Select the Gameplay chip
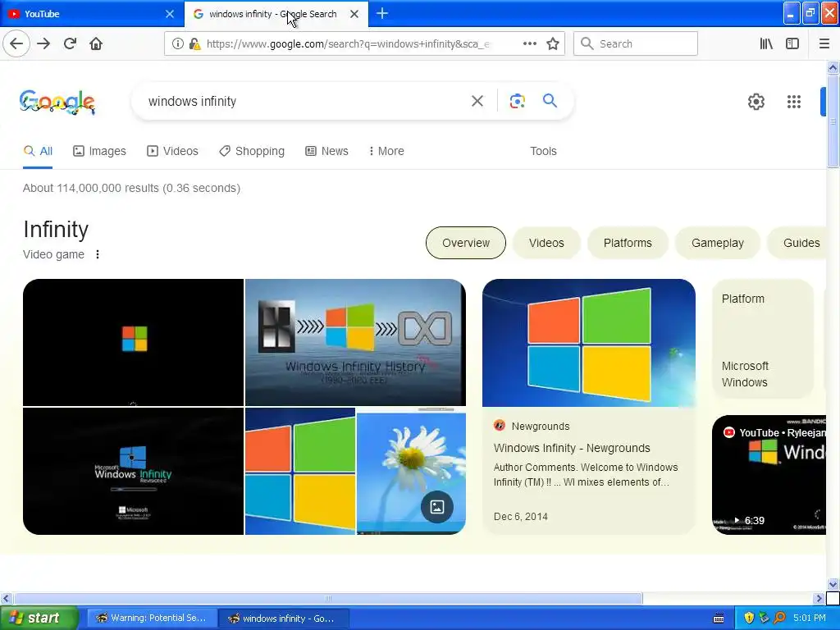The height and width of the screenshot is (630, 840). (717, 243)
